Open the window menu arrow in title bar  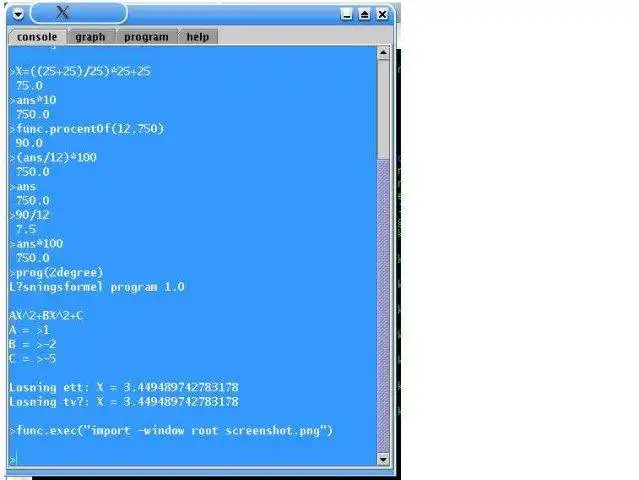pyautogui.click(x=18, y=15)
